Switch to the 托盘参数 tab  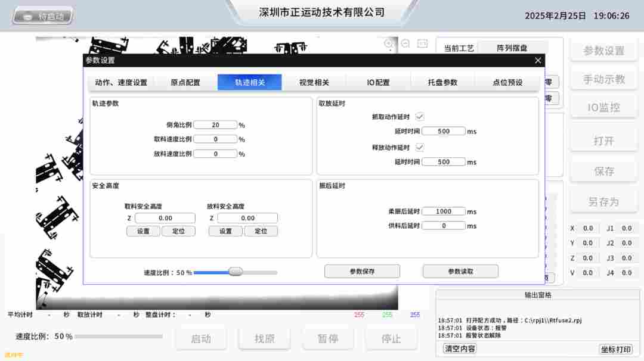tap(442, 82)
